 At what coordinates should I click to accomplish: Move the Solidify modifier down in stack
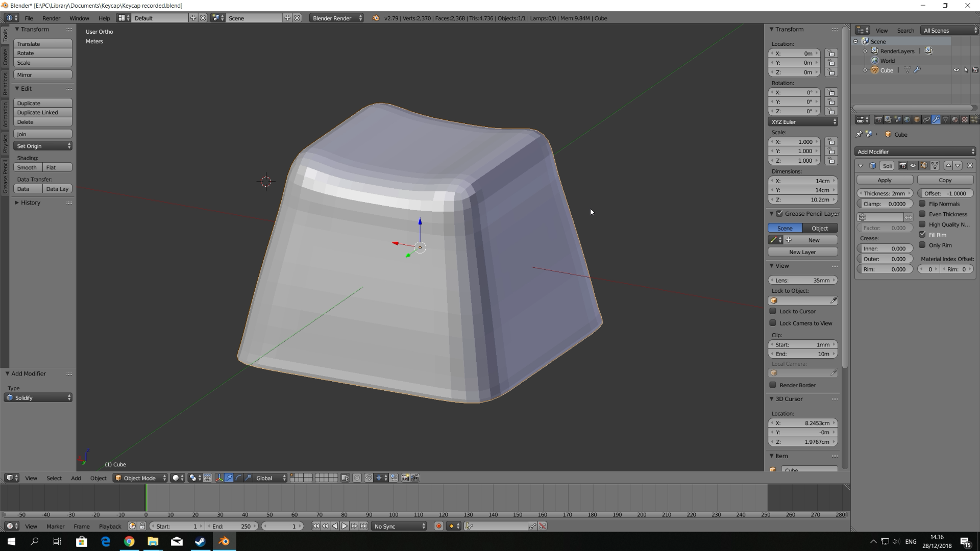pos(958,165)
